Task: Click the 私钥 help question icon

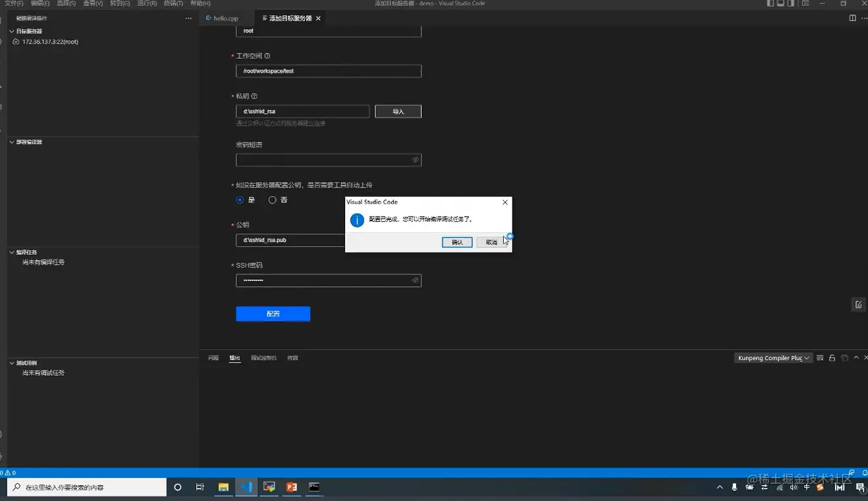Action: pyautogui.click(x=254, y=96)
